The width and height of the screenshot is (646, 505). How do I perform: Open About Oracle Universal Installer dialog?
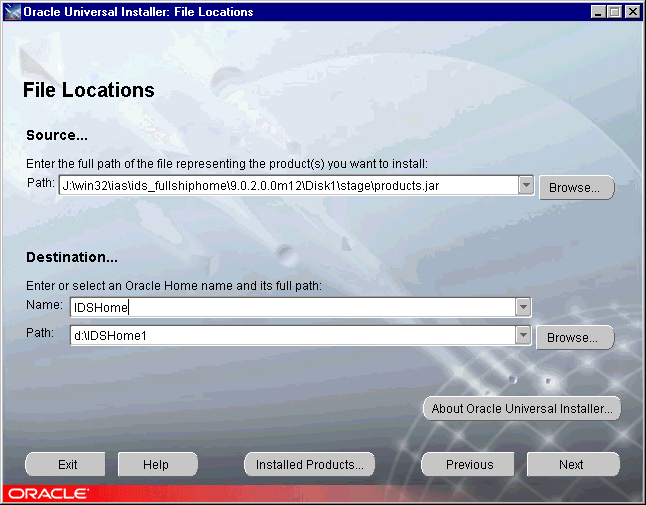[x=522, y=408]
